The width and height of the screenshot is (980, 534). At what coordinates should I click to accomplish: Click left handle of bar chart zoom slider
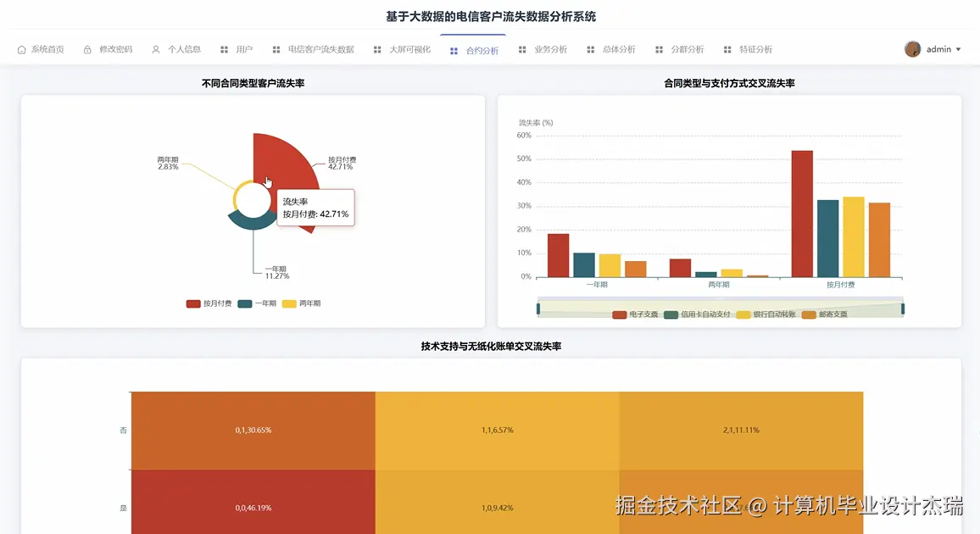tap(538, 309)
